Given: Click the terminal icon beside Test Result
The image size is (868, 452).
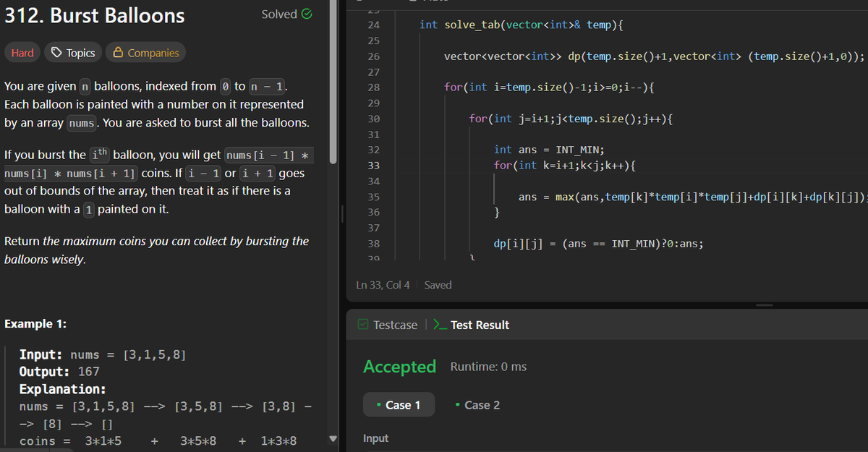Looking at the screenshot, I should 438,325.
